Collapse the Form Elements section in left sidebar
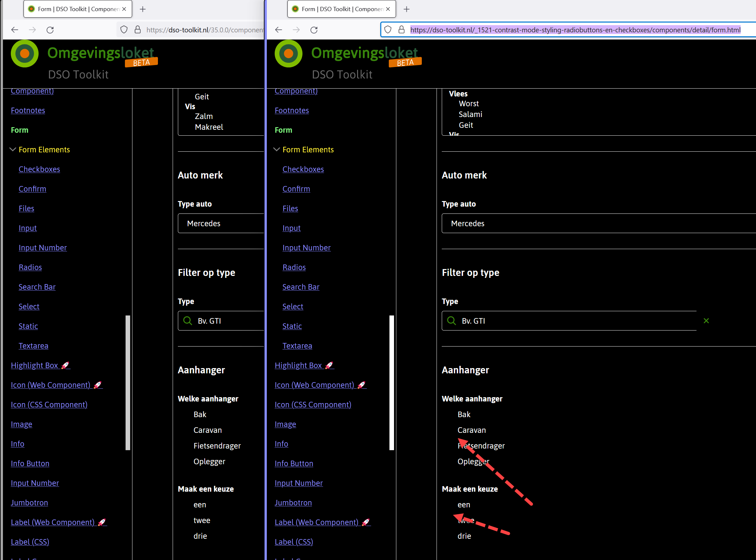756x560 pixels. (x=13, y=149)
